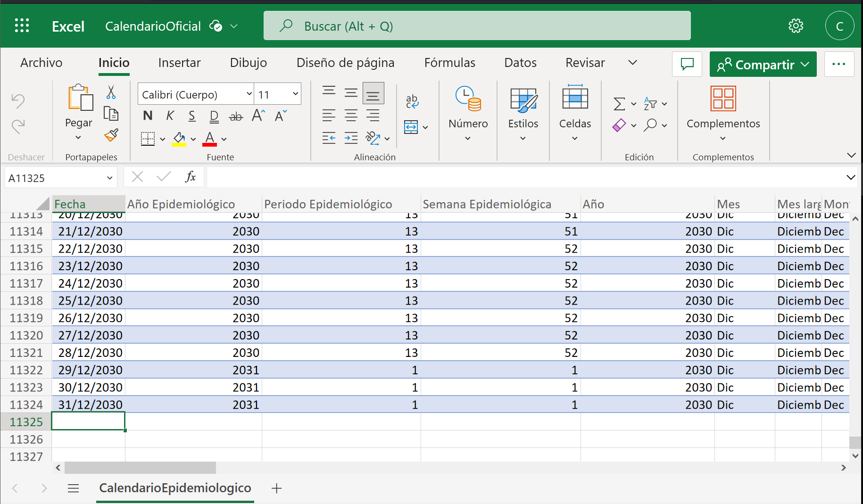Open Find and Select magnifier

tap(650, 125)
